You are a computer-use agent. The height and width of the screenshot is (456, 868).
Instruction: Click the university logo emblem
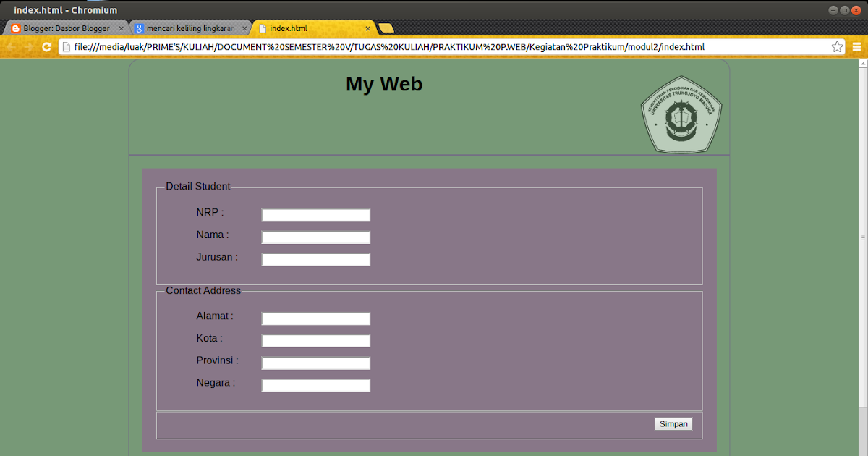tap(681, 114)
